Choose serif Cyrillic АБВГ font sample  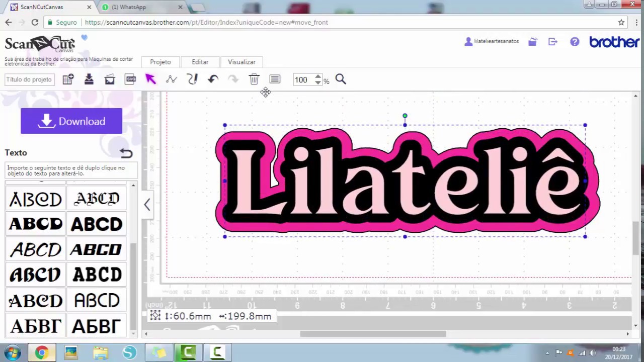click(x=36, y=326)
